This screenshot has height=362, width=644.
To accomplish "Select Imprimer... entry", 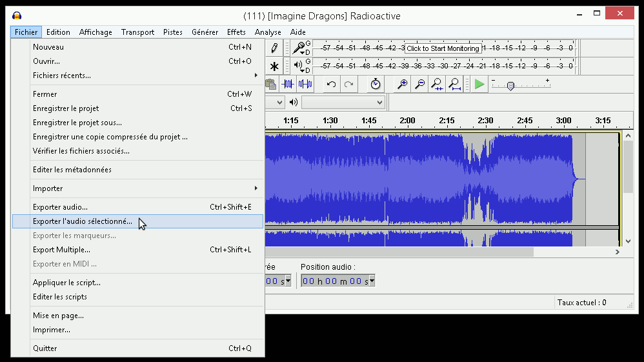I will pyautogui.click(x=137, y=330).
